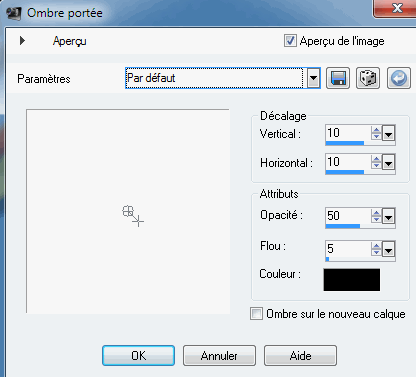Decrease the Flou value with down arrow

point(376,252)
